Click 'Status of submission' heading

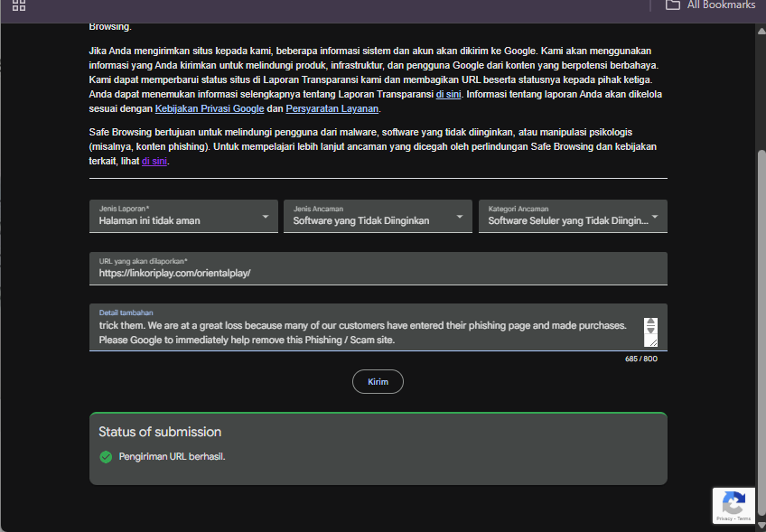pos(160,432)
